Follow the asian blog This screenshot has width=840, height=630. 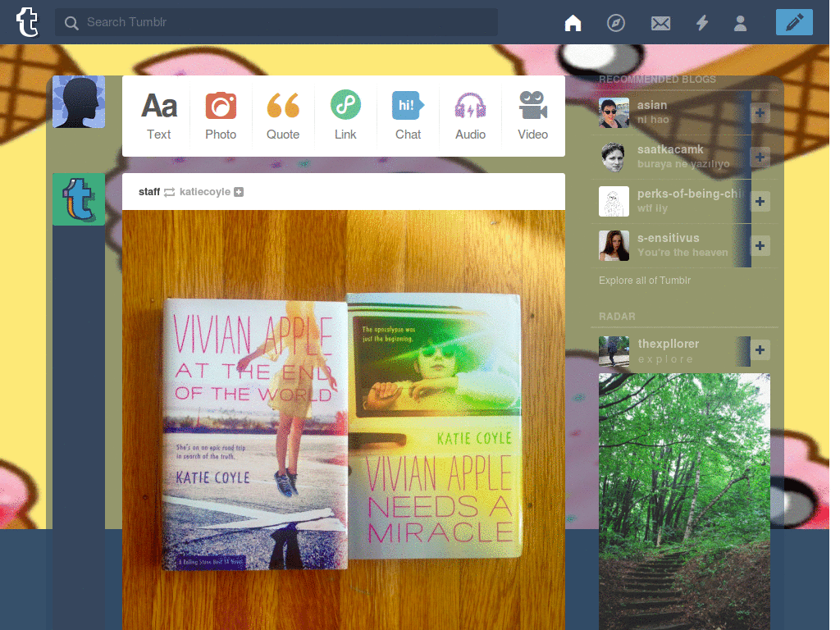(760, 113)
